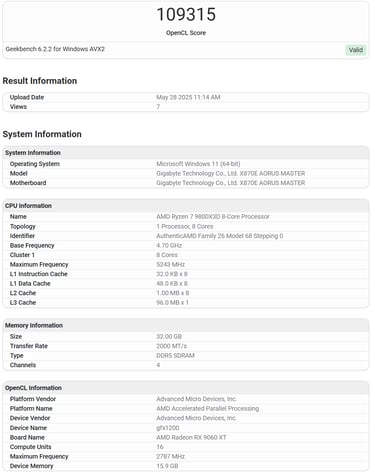Click the AuthenticAMD Family 26 identifier value
375x472 pixels.
coord(220,236)
